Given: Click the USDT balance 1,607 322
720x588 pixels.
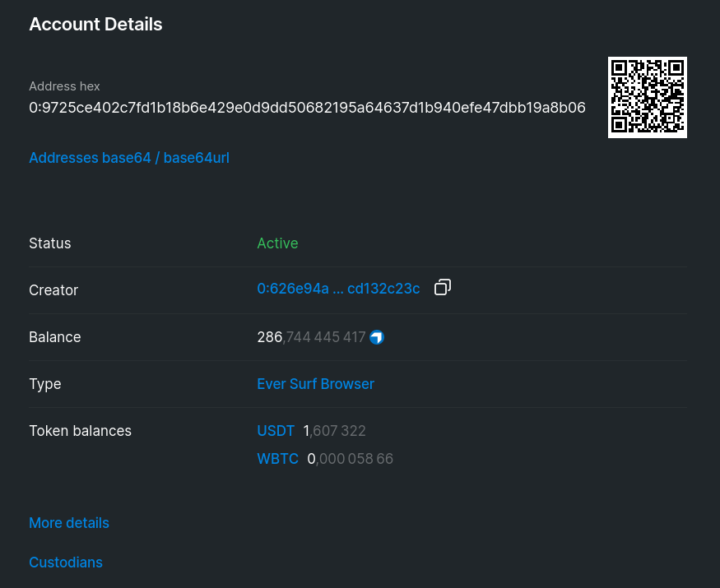Looking at the screenshot, I should click(x=334, y=431).
